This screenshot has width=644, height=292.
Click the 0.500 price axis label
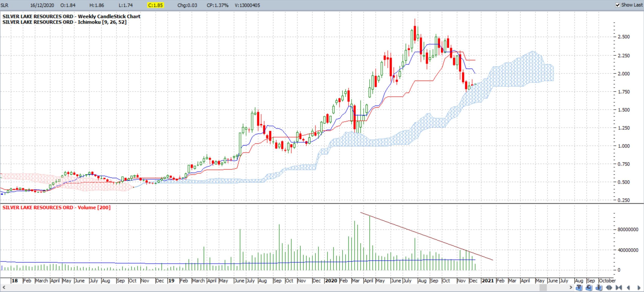624,182
